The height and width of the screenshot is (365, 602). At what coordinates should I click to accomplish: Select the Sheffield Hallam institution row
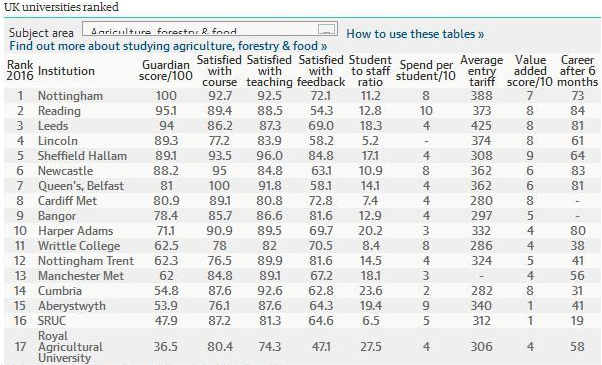302,156
